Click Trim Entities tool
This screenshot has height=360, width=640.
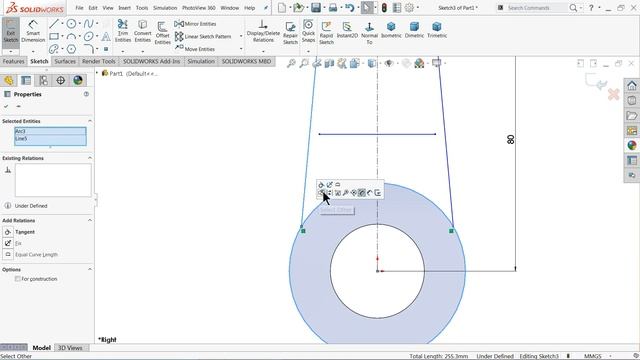[122, 31]
